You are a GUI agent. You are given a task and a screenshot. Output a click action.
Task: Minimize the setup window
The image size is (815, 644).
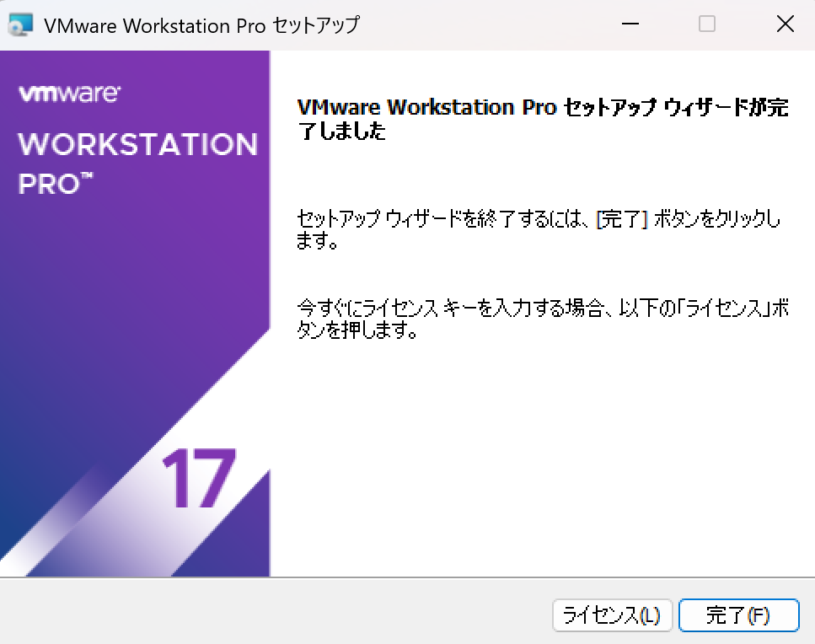(630, 24)
